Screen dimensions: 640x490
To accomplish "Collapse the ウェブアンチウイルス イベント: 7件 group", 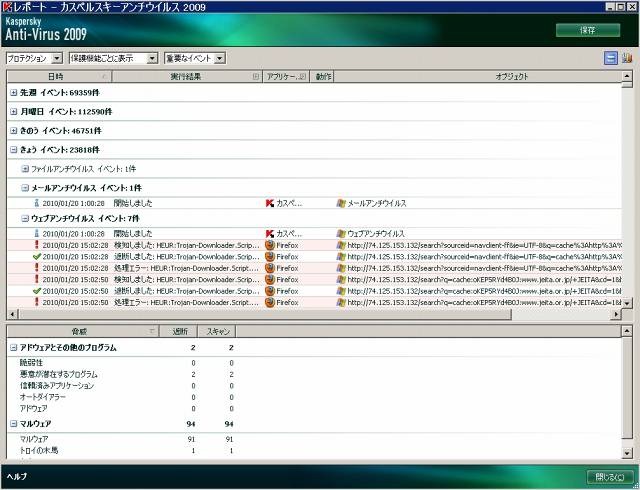I will (x=25, y=218).
